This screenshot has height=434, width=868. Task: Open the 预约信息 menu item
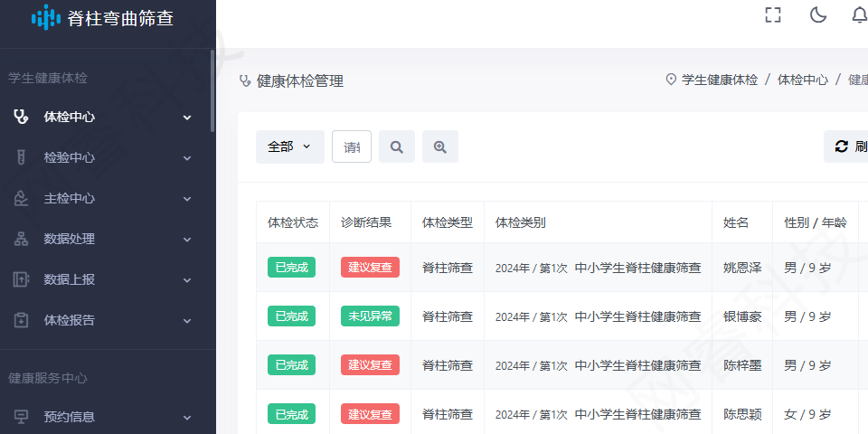point(70,417)
